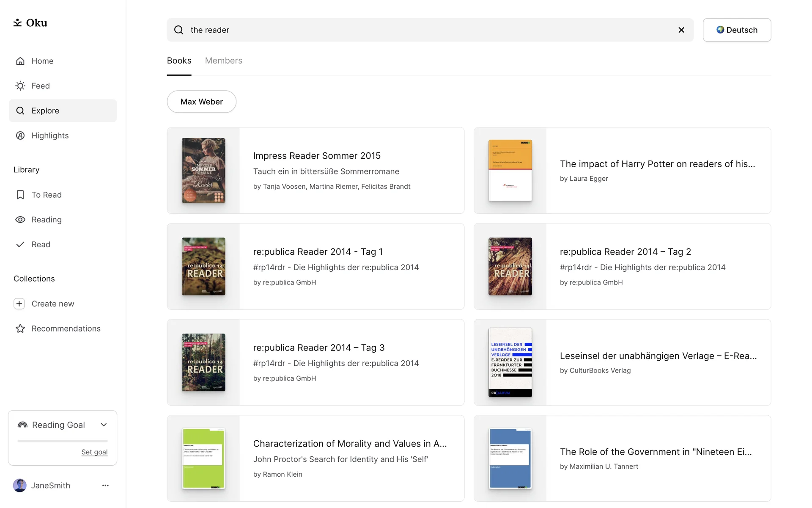Open Recommendations star item

pos(66,329)
